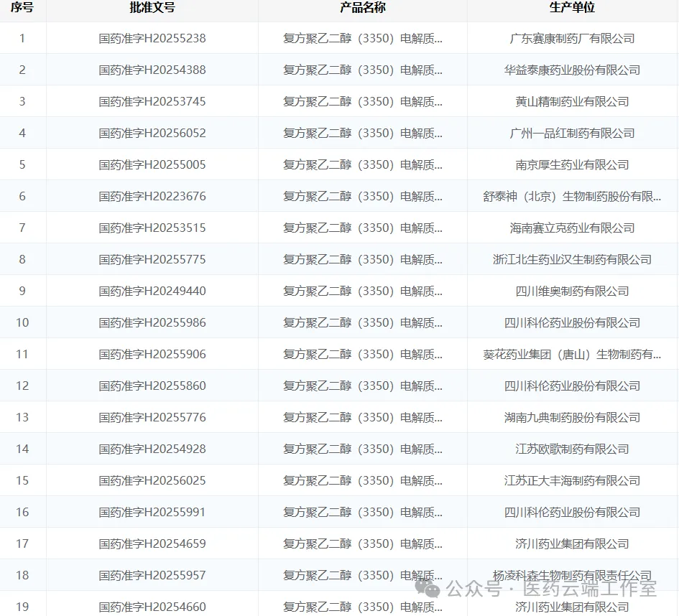The width and height of the screenshot is (679, 616).
Task: Open approval number 国药准字H20249440
Action: (x=152, y=291)
